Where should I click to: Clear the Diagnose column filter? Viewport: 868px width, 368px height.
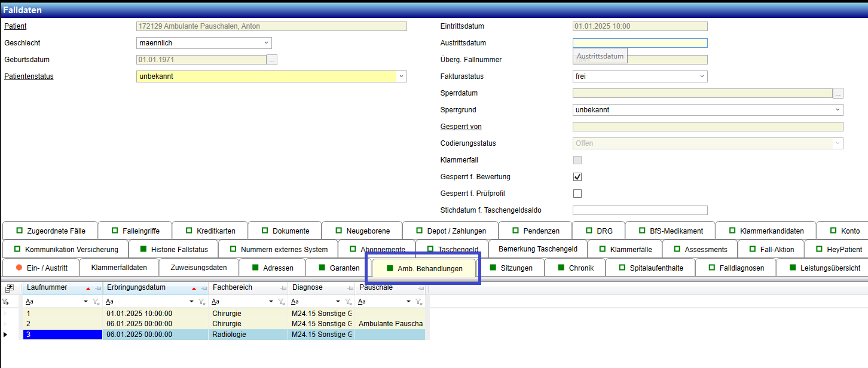tap(349, 302)
